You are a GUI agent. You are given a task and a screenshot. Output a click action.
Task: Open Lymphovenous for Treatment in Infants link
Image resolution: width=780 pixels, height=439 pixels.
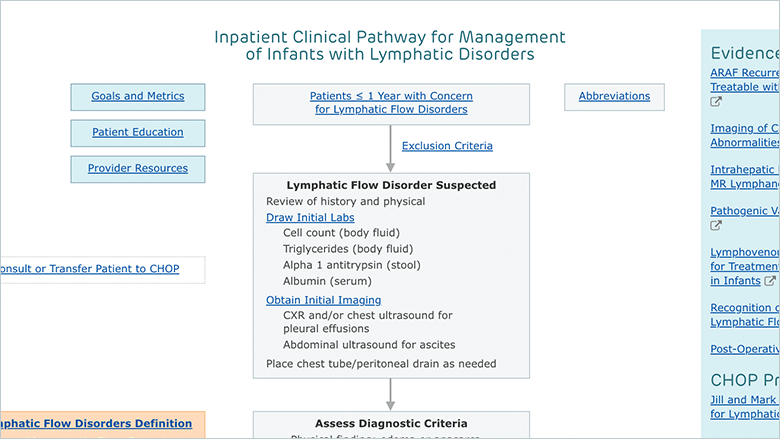(745, 266)
